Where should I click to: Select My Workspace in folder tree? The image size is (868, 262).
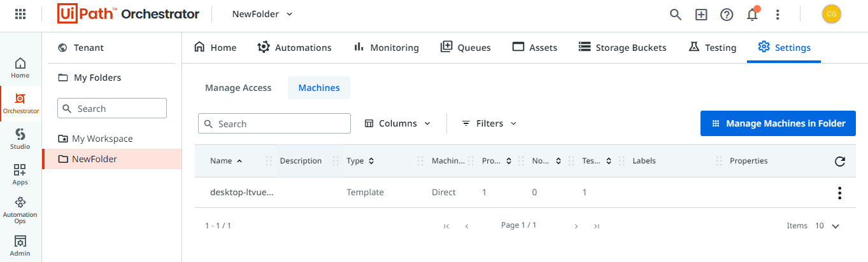click(102, 139)
